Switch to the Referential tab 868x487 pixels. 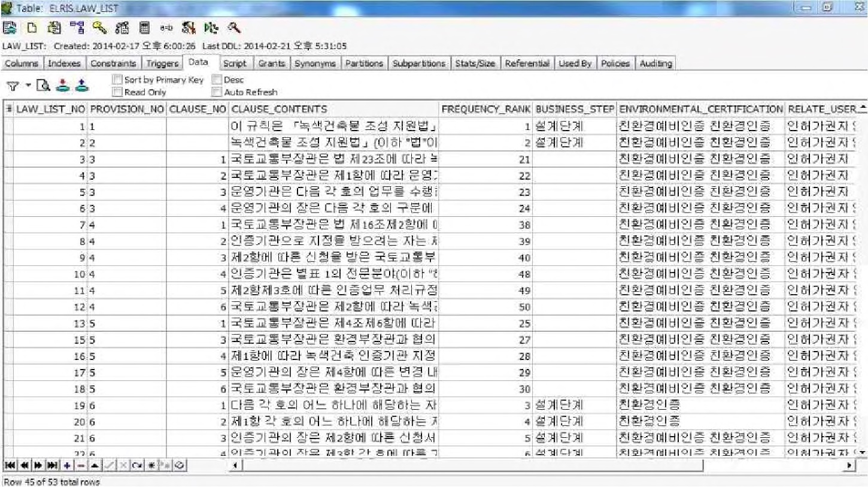point(527,63)
